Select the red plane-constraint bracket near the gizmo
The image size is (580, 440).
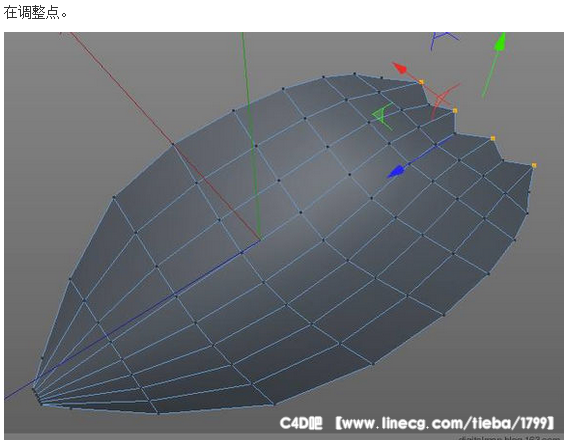tap(445, 101)
